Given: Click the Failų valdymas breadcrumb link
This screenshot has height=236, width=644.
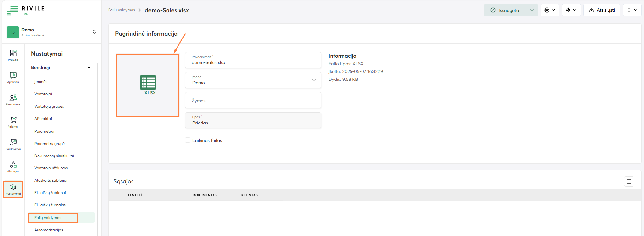Looking at the screenshot, I should point(121,10).
